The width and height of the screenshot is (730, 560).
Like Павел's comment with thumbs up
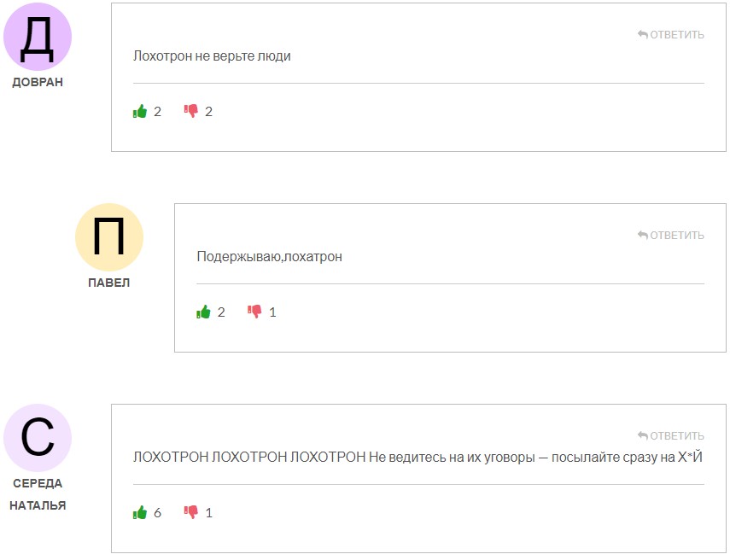tap(203, 311)
